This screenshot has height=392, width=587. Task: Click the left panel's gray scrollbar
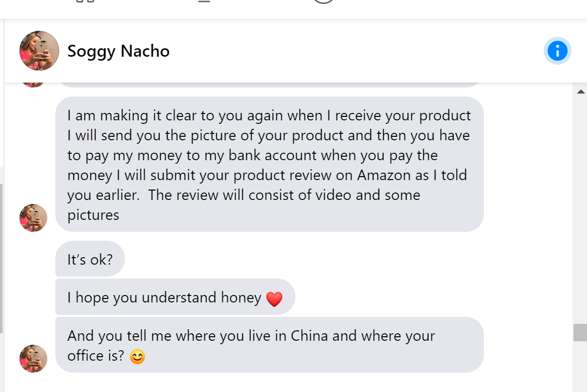click(x=1, y=259)
